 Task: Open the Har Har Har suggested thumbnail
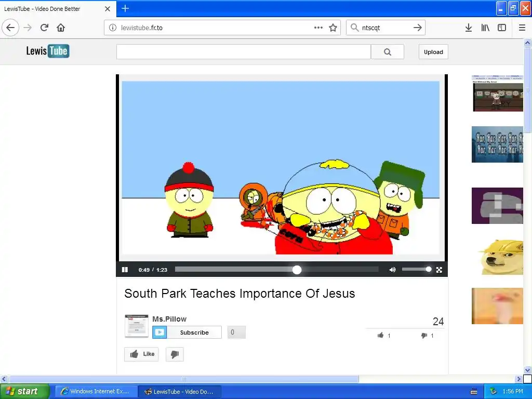pos(497,144)
